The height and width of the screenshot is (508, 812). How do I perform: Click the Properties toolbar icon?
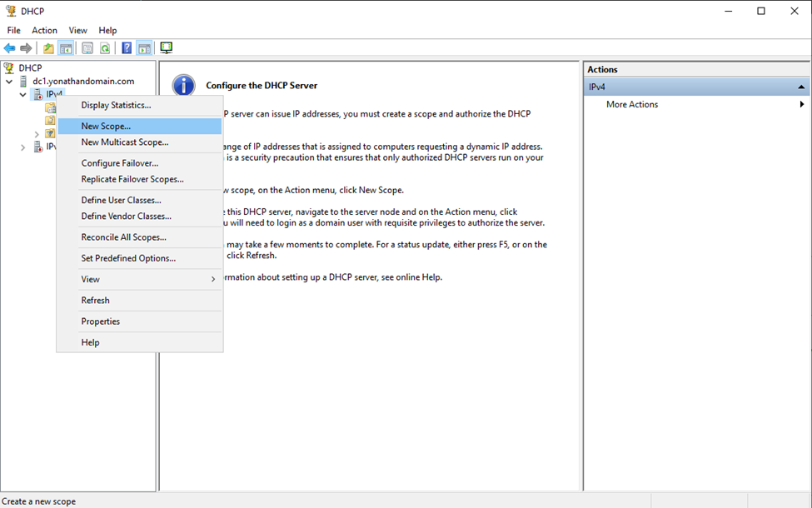point(87,48)
